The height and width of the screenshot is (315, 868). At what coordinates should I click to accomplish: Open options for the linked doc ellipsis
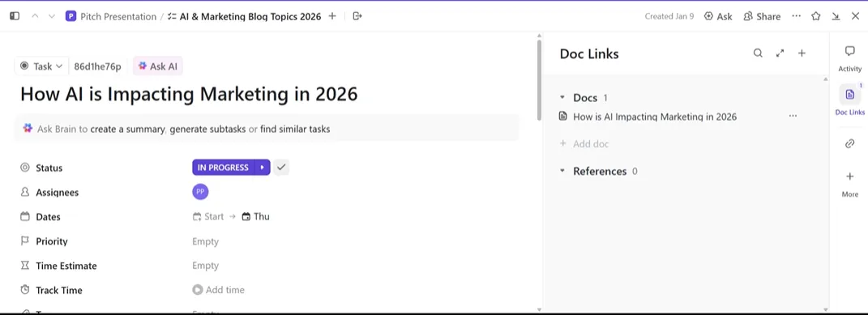point(793,116)
